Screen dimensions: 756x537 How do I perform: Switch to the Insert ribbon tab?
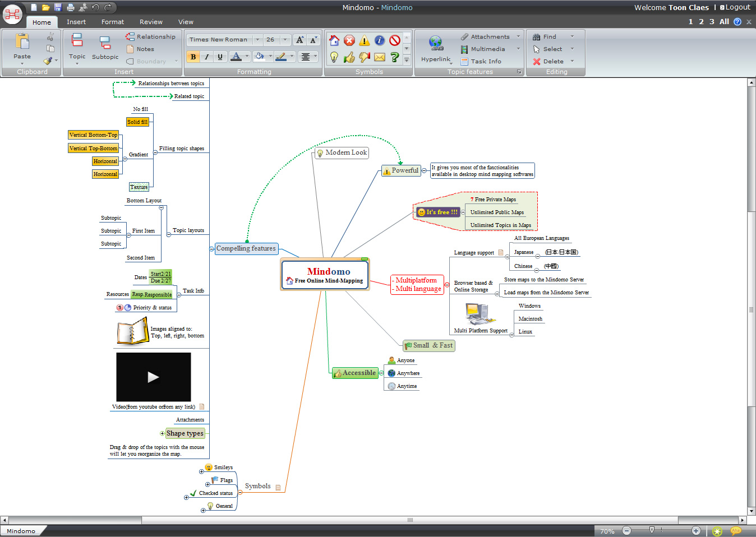[x=76, y=22]
